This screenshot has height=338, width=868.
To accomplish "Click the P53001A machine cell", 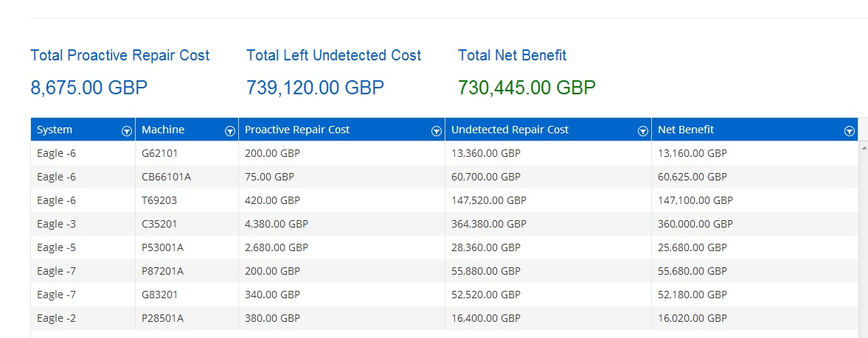I will pyautogui.click(x=162, y=247).
